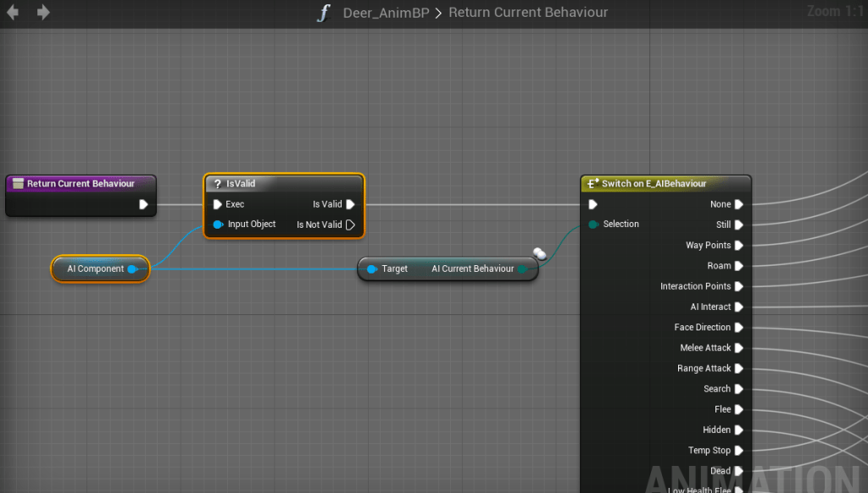This screenshot has height=493, width=868.
Task: Select the IsValid node header
Action: [284, 183]
